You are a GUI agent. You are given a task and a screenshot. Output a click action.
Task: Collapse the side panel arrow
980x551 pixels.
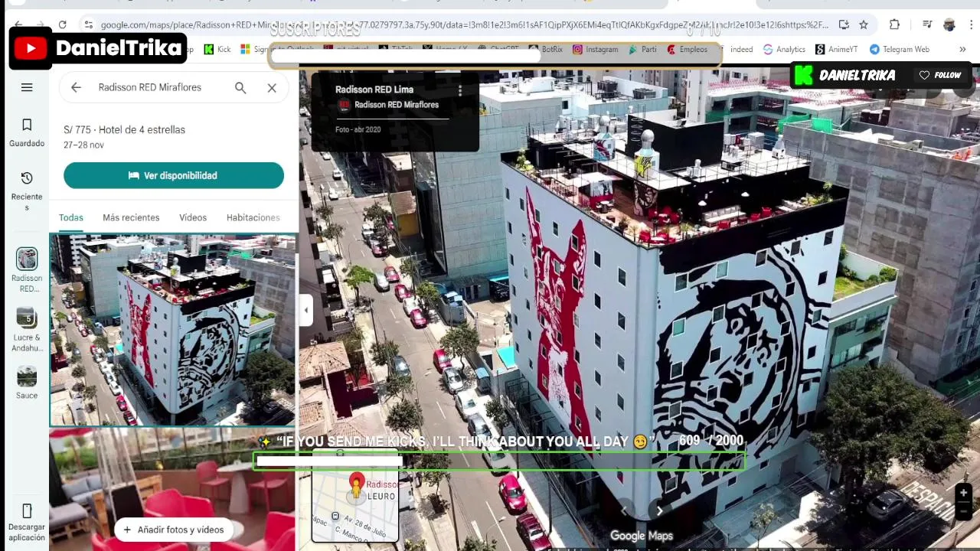pos(306,310)
